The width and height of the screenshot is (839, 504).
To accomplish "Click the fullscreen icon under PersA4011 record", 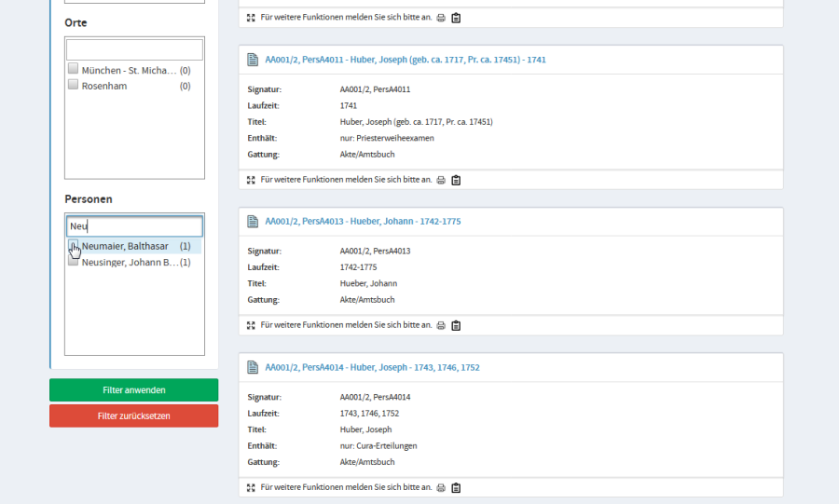I will click(x=251, y=180).
